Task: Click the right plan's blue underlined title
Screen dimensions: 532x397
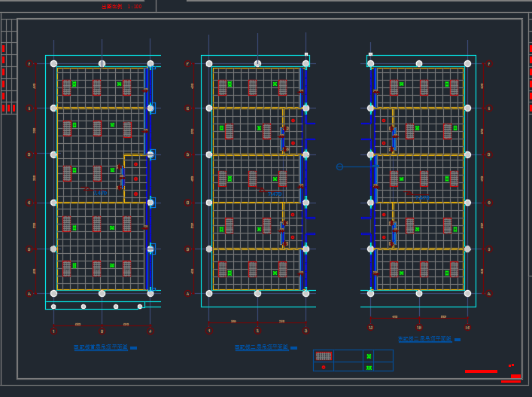Action: (x=425, y=338)
